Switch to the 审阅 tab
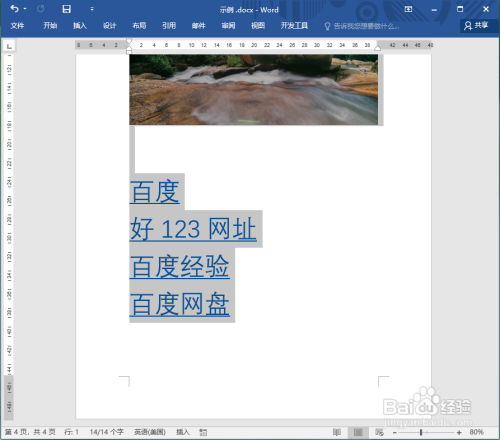This screenshot has width=500, height=440. tap(228, 26)
